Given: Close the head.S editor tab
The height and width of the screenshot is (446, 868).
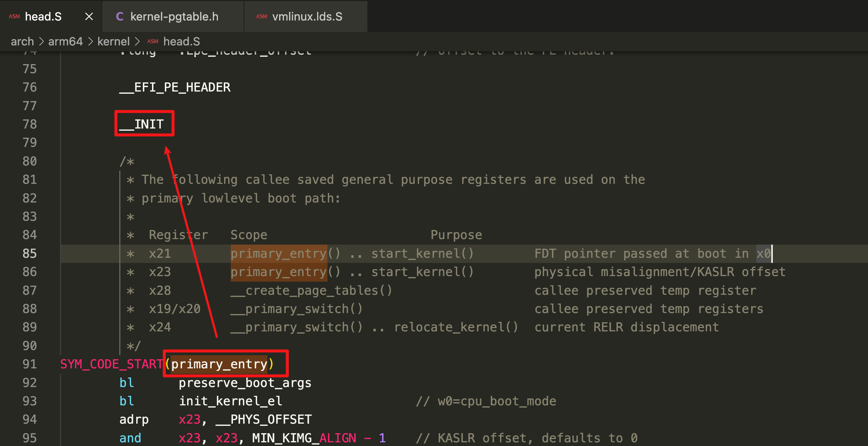Looking at the screenshot, I should [89, 16].
